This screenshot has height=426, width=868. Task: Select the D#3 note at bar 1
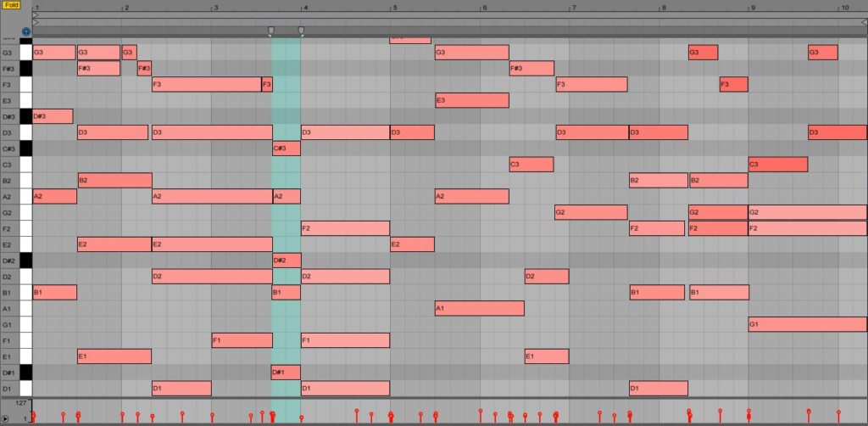click(53, 116)
